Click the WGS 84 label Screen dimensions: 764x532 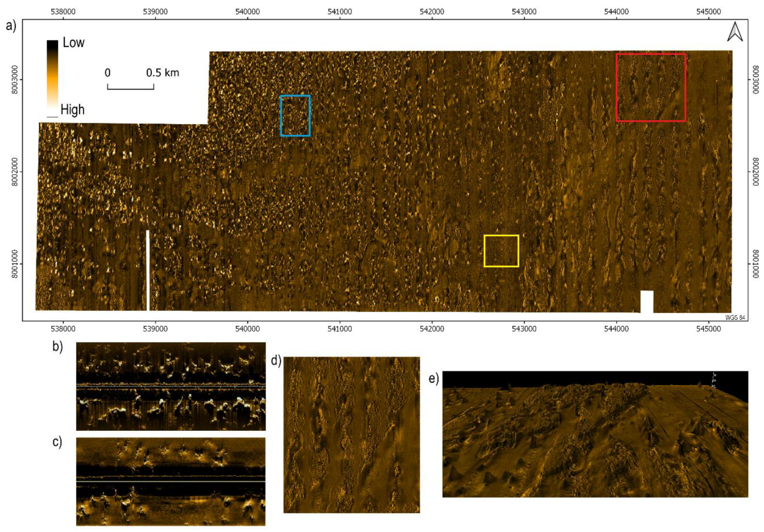(x=735, y=317)
